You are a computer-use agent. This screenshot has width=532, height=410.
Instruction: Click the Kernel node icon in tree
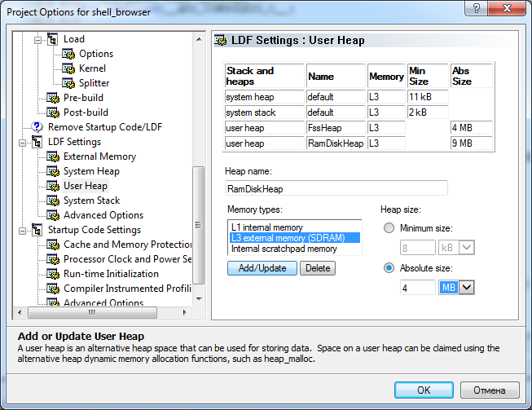[x=69, y=68]
